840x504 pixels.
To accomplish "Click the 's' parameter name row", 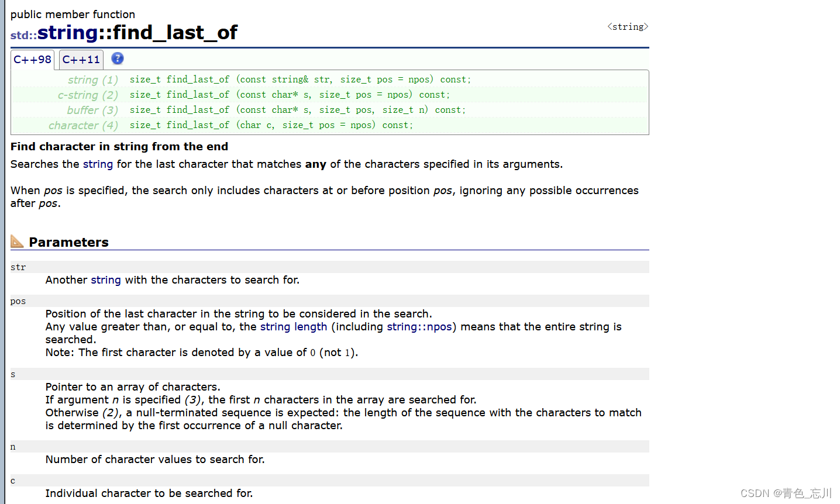I will coord(330,374).
